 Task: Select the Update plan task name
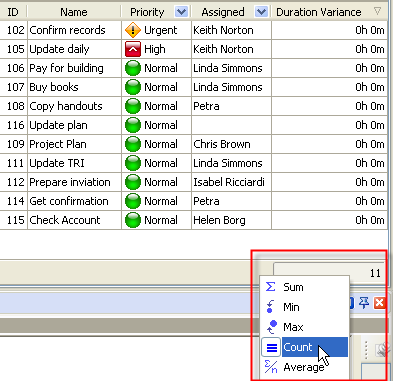(58, 125)
